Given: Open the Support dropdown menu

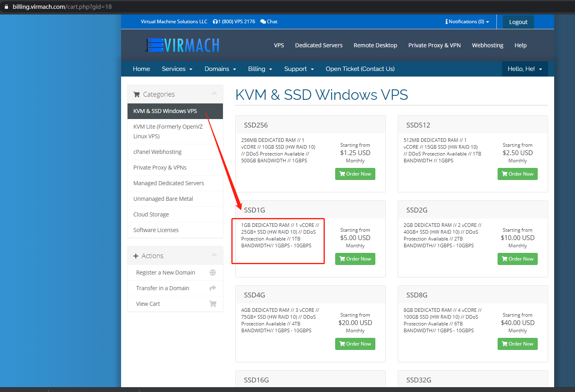Looking at the screenshot, I should [299, 69].
